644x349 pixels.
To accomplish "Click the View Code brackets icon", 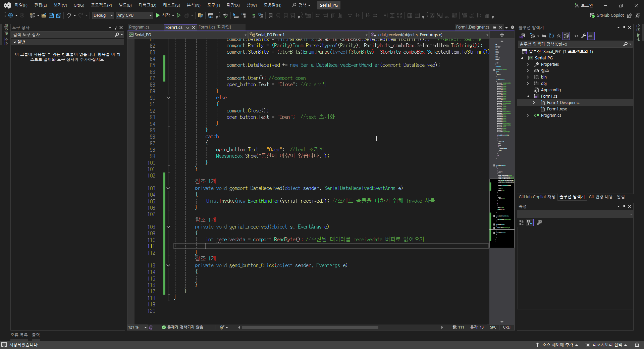I will coord(576,36).
